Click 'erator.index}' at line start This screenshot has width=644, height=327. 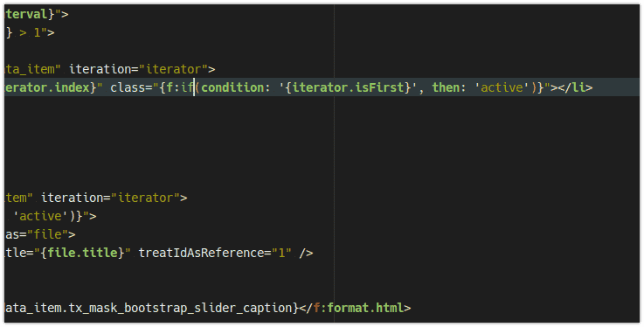[x=51, y=87]
